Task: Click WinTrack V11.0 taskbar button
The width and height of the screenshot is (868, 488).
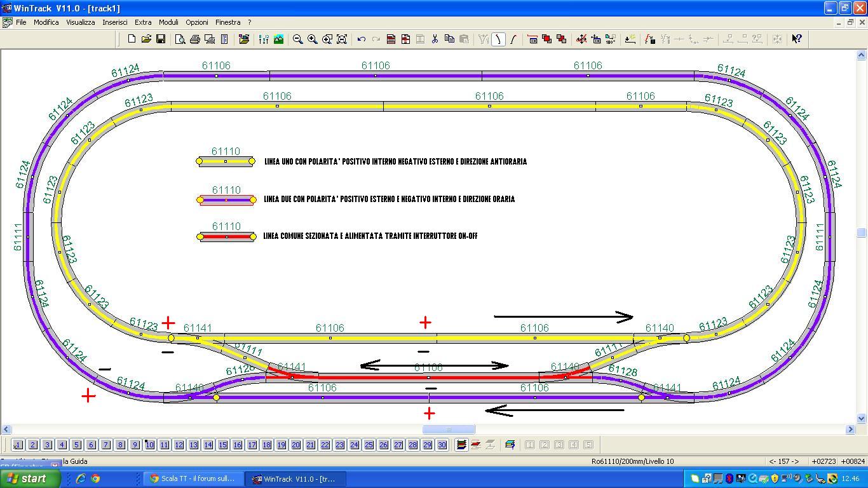Action: click(295, 478)
